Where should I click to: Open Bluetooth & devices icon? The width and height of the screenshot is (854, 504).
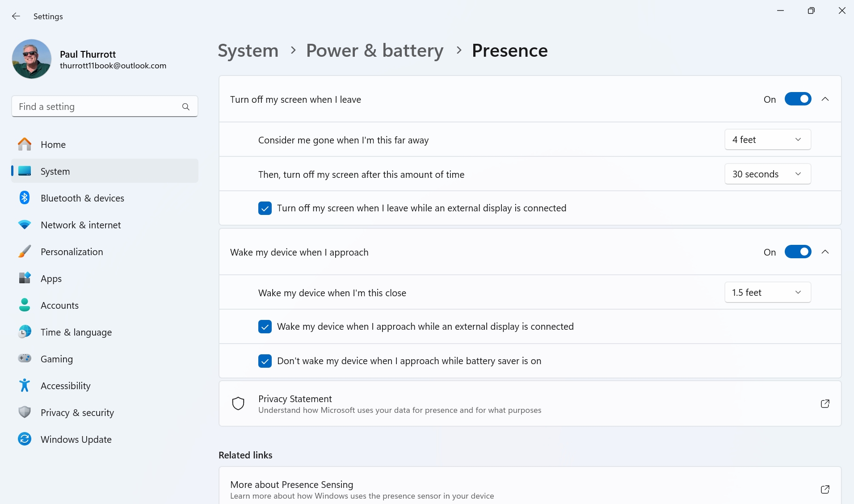(x=25, y=198)
